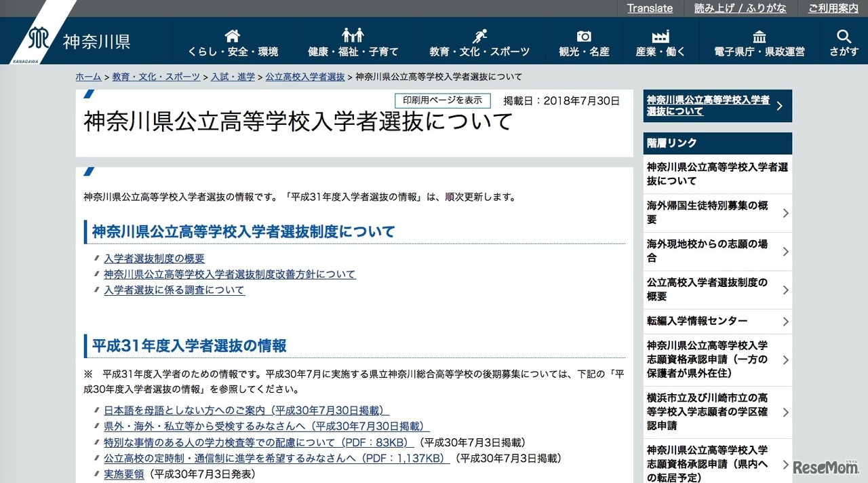Select the factory icon for 産業・働く

tap(660, 34)
